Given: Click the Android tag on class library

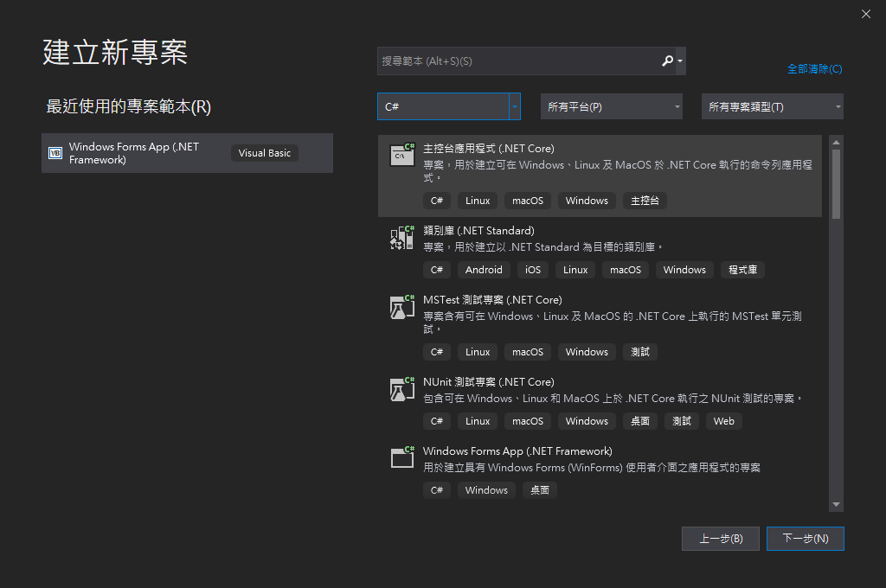Looking at the screenshot, I should 484,270.
